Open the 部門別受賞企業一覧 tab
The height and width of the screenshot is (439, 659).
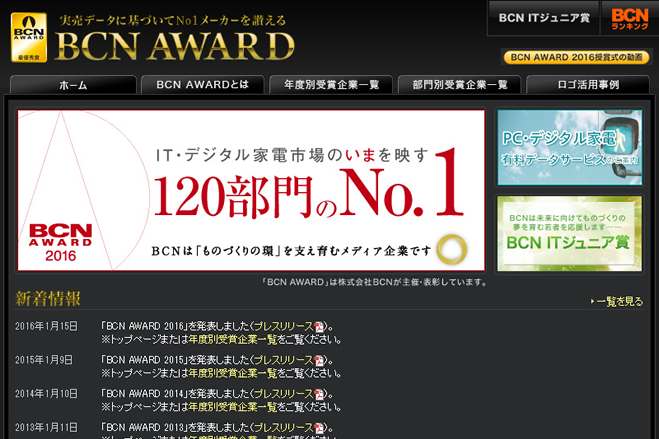(460, 84)
